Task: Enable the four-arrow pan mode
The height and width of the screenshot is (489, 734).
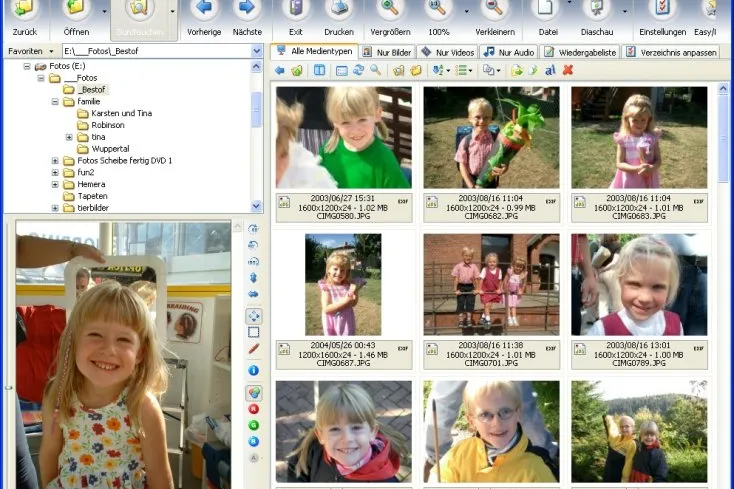Action: point(254,316)
